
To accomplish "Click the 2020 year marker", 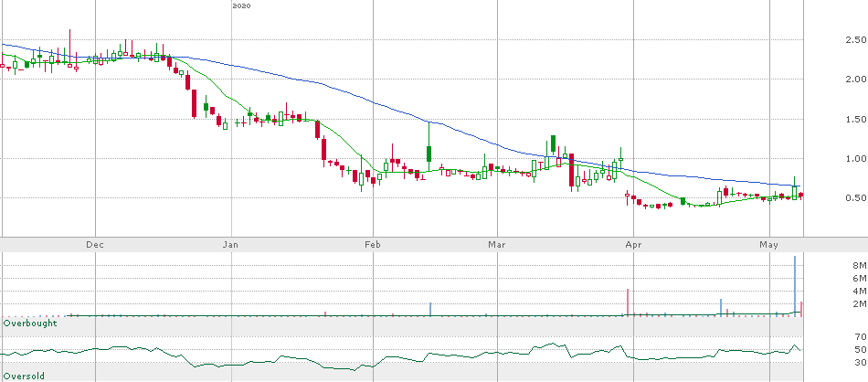I will [x=241, y=5].
